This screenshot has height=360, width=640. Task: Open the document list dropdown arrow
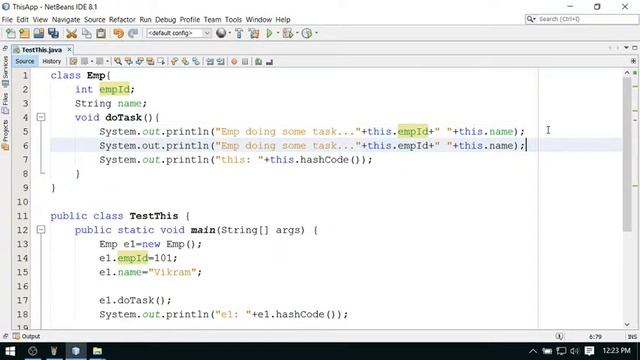[x=626, y=48]
